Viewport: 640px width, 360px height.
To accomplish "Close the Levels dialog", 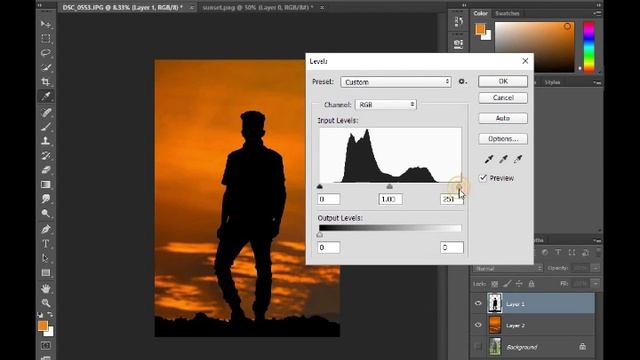I will pyautogui.click(x=525, y=61).
